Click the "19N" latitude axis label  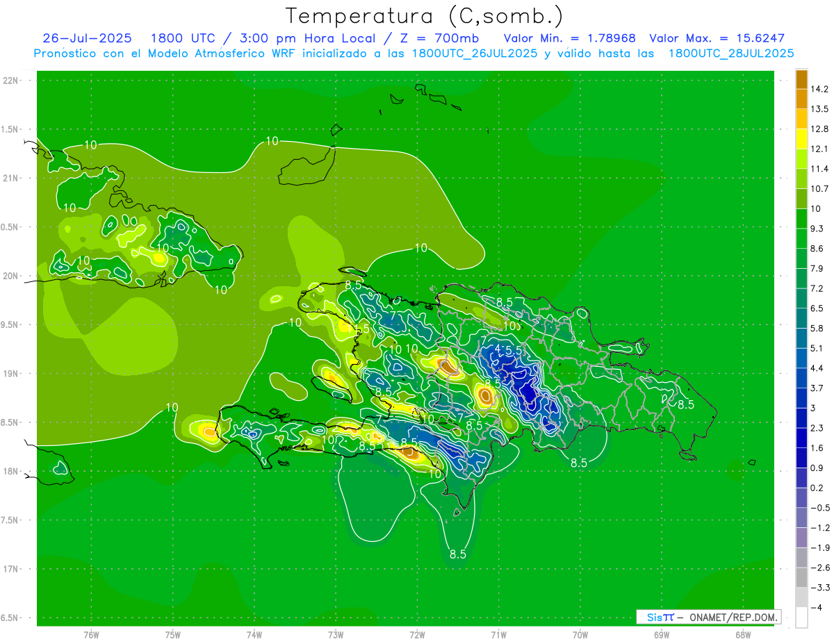(10, 374)
